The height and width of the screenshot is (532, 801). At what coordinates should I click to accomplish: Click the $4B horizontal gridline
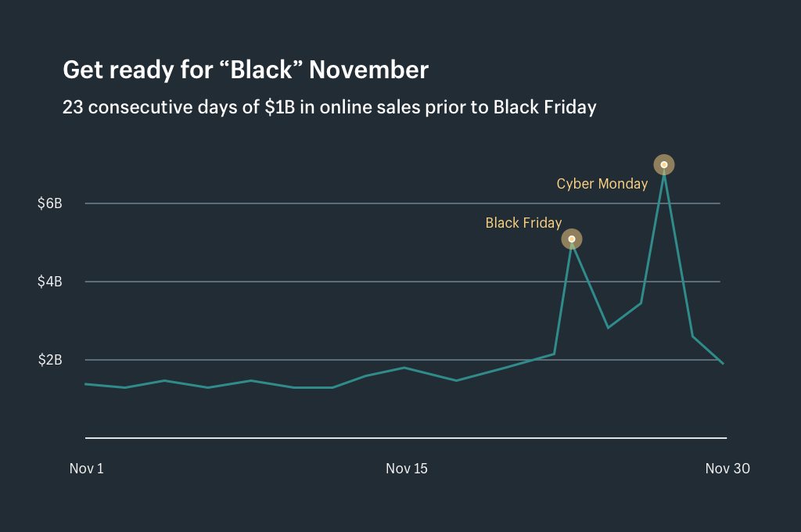coord(313,282)
